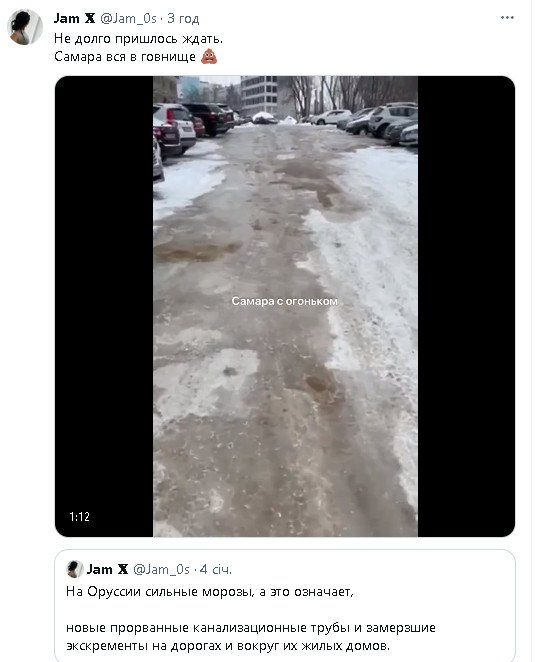Open the '3 год' timestamp link

183,19
